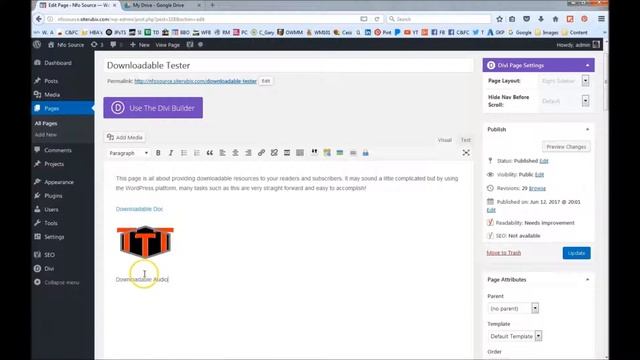The image size is (640, 360).
Task: Go to the browser home page icon
Action: [555, 19]
